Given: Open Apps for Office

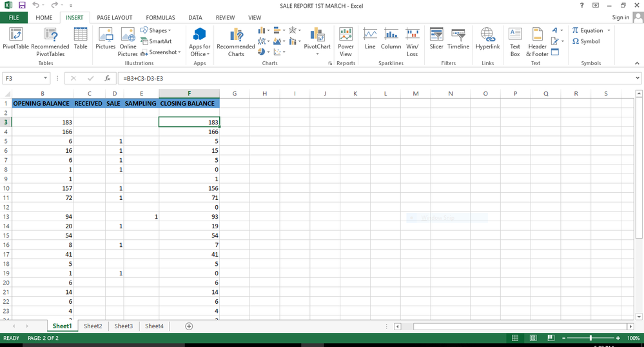Looking at the screenshot, I should coord(200,42).
